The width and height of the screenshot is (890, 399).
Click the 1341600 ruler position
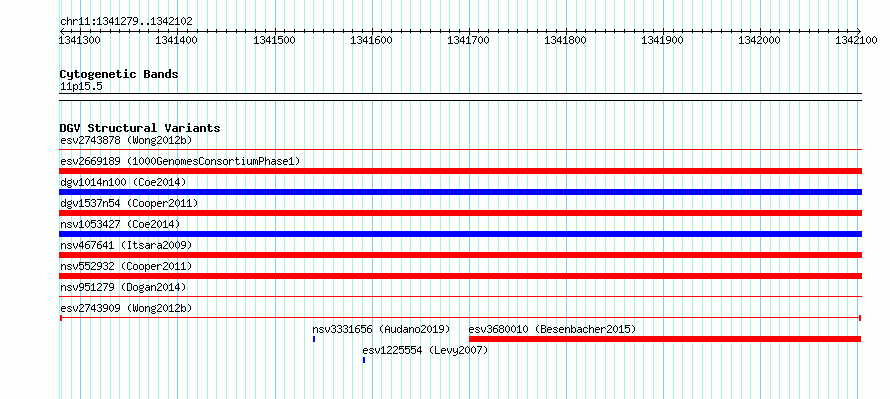(372, 40)
